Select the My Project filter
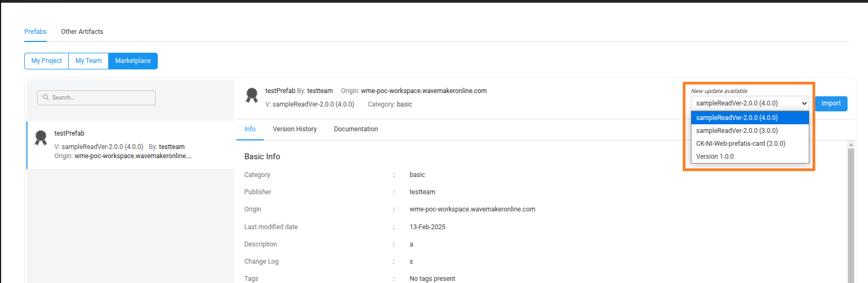The width and height of the screenshot is (868, 283). 46,61
